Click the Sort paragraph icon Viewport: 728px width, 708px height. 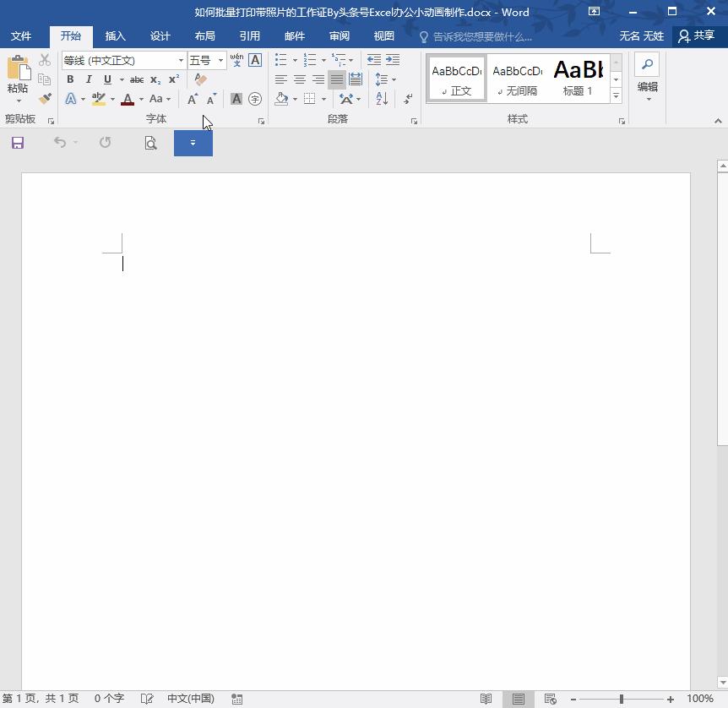[382, 99]
